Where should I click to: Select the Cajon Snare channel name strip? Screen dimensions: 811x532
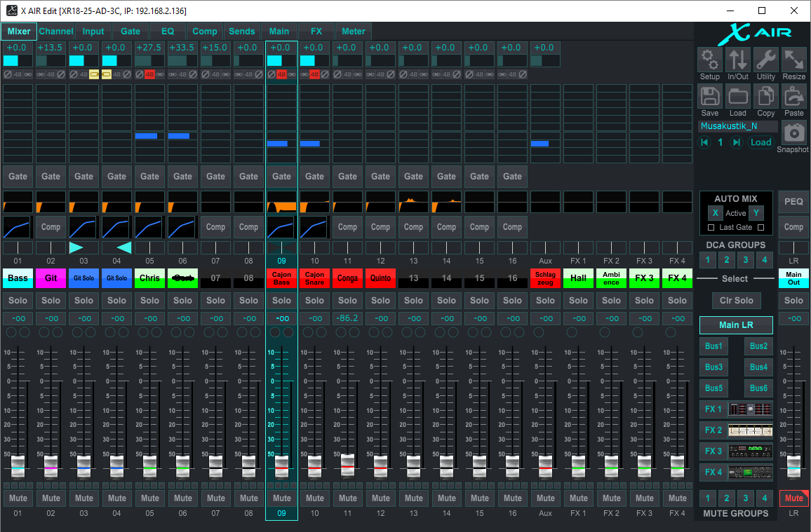tap(314, 278)
